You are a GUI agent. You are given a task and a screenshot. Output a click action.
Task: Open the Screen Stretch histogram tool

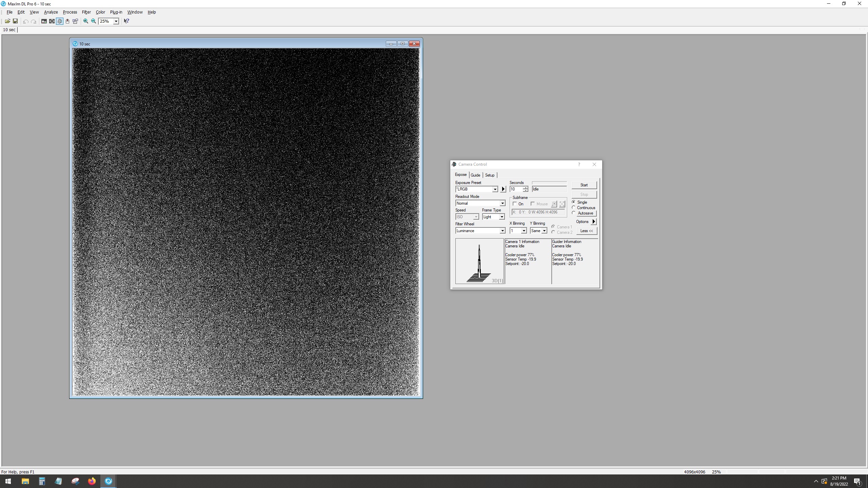44,21
